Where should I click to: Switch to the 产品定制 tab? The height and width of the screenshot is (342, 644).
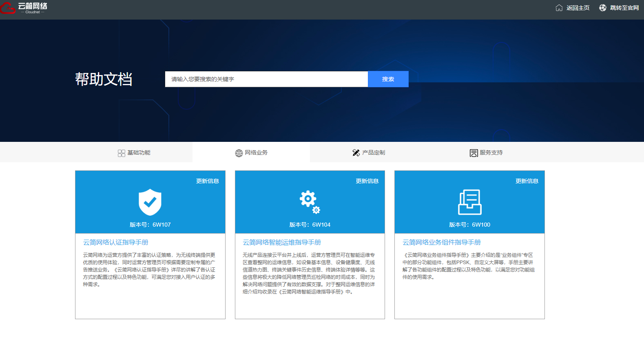coord(369,152)
